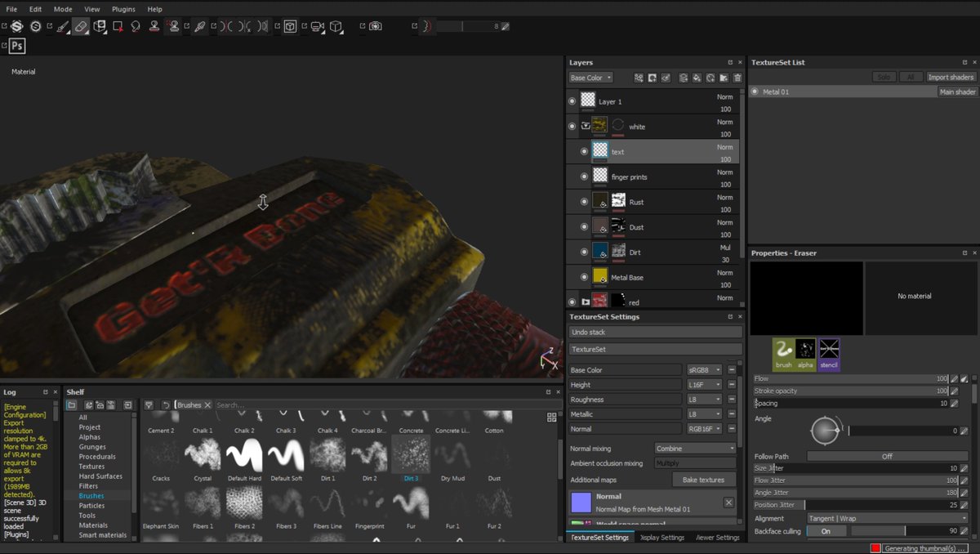Image resolution: width=980 pixels, height=554 pixels.
Task: Toggle visibility of the Rust layer
Action: (x=584, y=202)
